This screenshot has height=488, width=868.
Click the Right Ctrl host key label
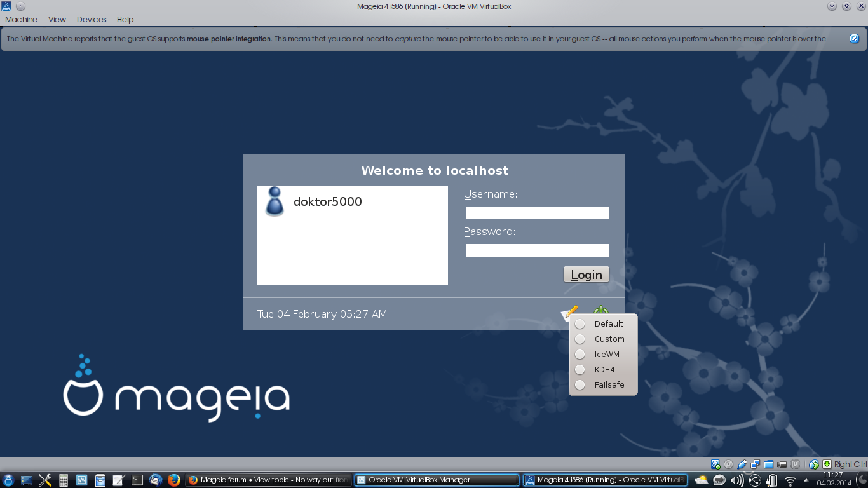[x=850, y=464]
